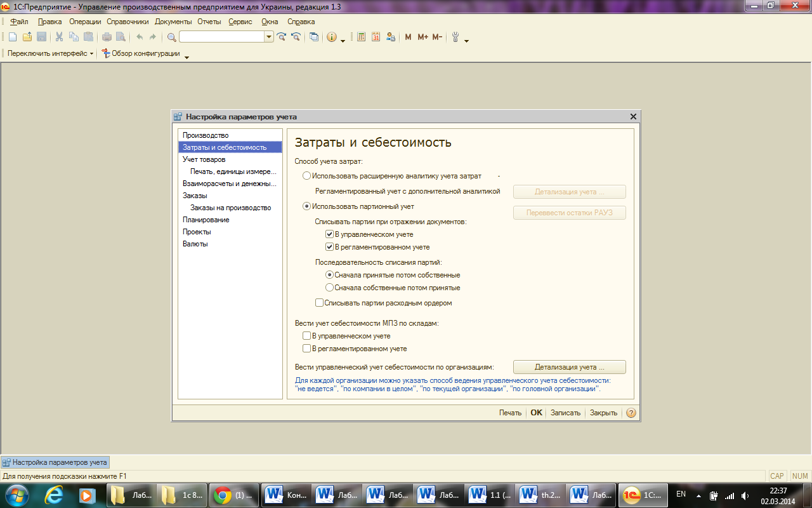Click the Печать button in dialog

point(510,413)
